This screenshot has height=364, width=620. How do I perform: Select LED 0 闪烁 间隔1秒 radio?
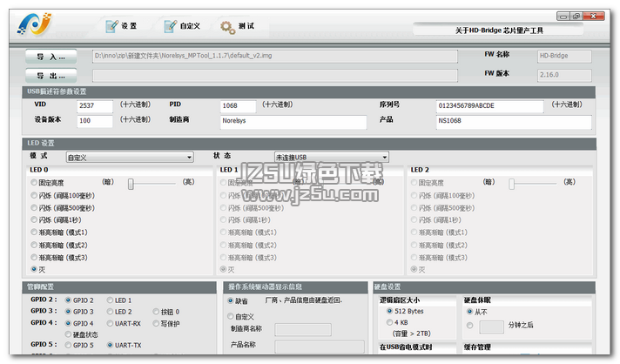pyautogui.click(x=34, y=219)
